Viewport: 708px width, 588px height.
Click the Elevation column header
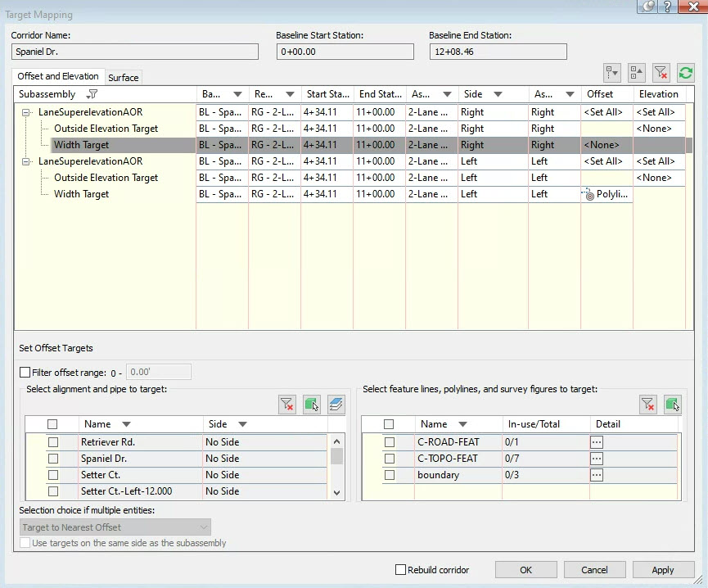pos(659,94)
